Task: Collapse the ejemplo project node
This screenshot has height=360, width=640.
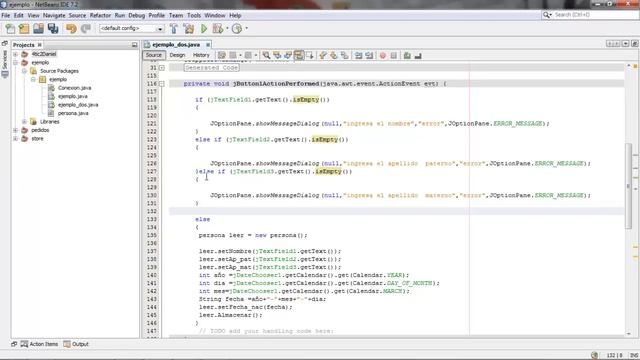Action: [x=16, y=62]
